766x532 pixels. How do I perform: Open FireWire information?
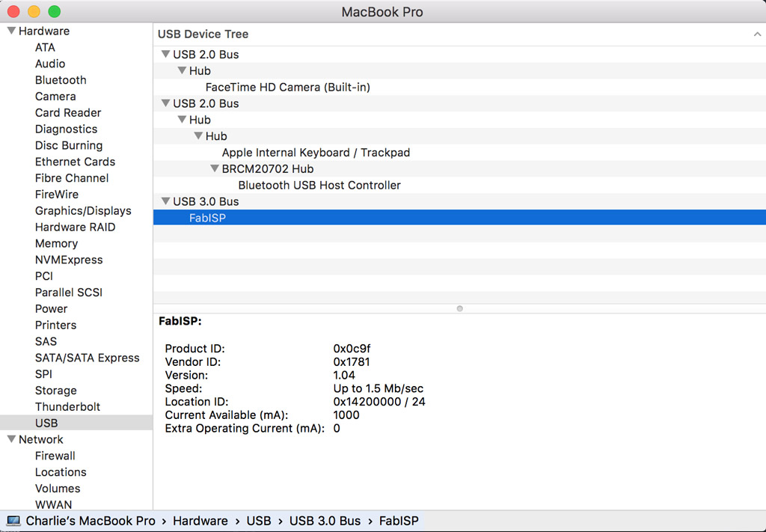coord(57,195)
